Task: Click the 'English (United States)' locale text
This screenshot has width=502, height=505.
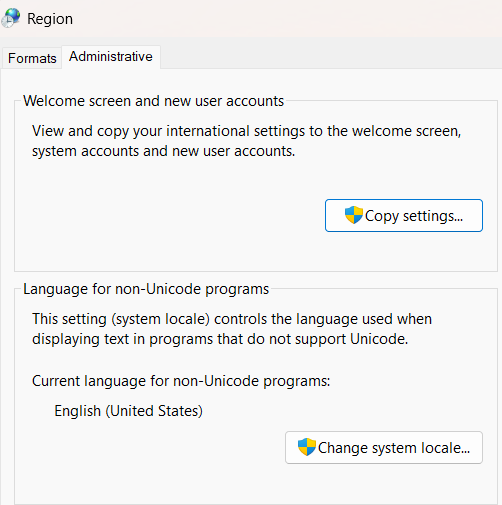Action: tap(128, 411)
